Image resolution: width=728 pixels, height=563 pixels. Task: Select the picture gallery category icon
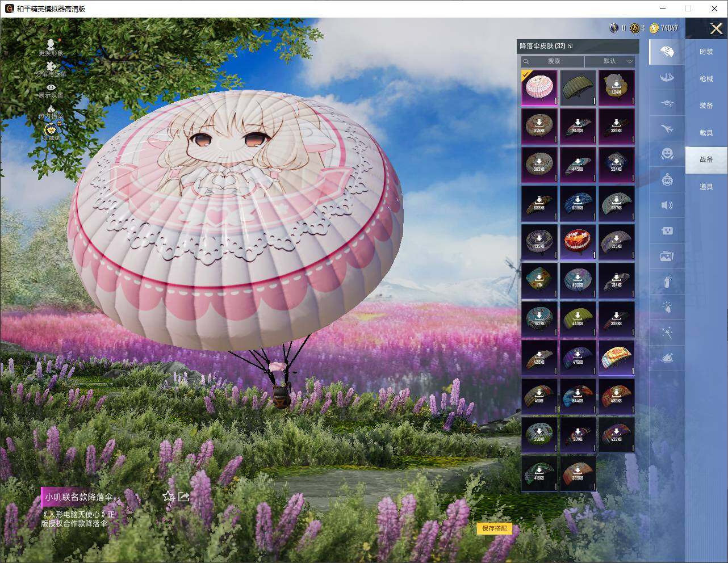[x=667, y=256]
